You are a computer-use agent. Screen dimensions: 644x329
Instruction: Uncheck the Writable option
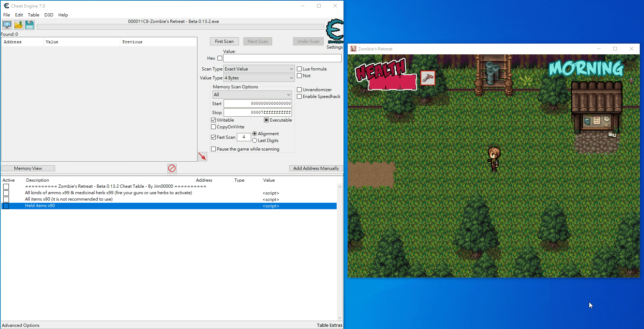(x=213, y=120)
